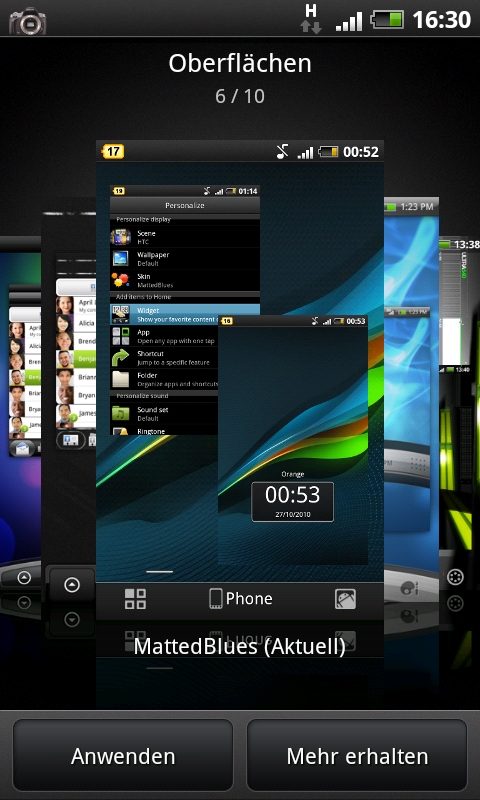Tap the battery indicator icon

[x=387, y=20]
